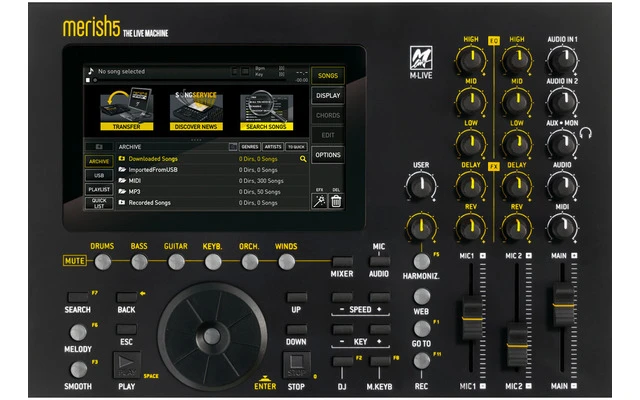Filter archive by GENRES

[250, 147]
